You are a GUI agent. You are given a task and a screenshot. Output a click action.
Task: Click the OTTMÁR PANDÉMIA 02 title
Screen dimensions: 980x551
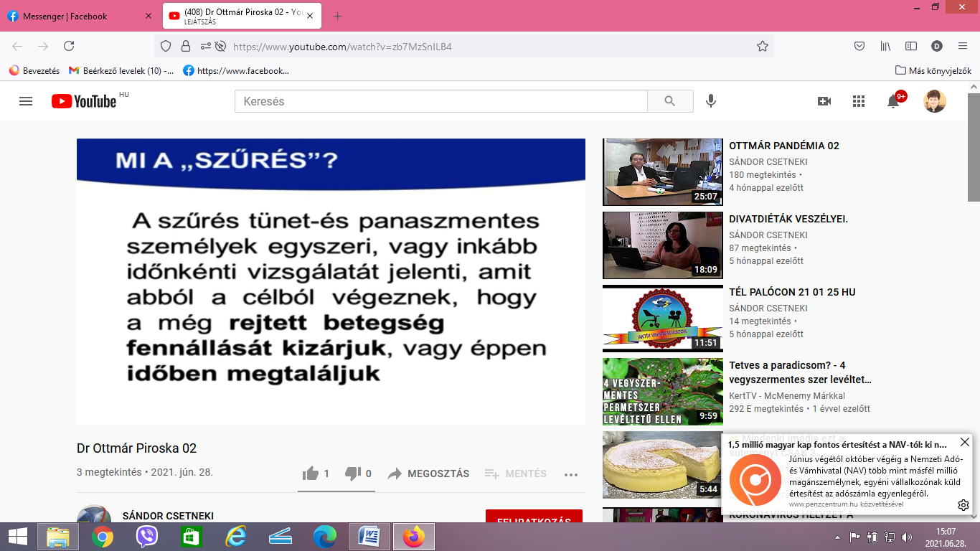pyautogui.click(x=784, y=146)
